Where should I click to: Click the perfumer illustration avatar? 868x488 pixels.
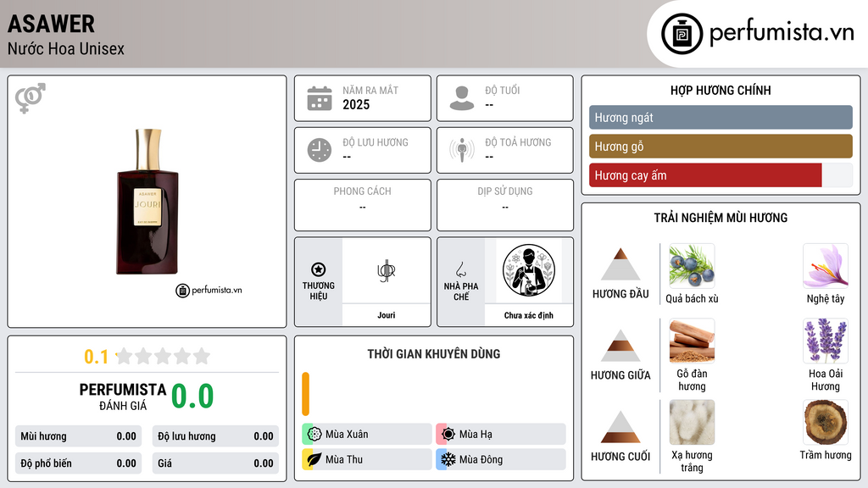pos(529,270)
